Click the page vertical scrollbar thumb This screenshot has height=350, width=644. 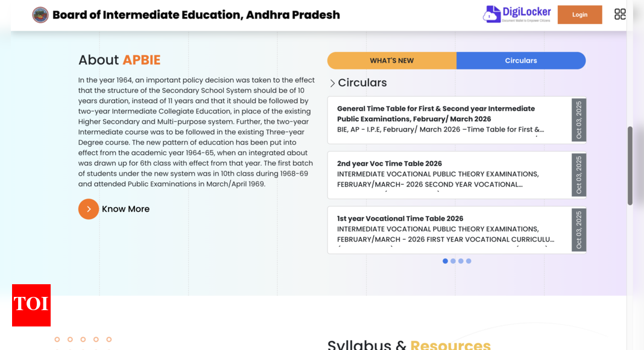coord(630,165)
